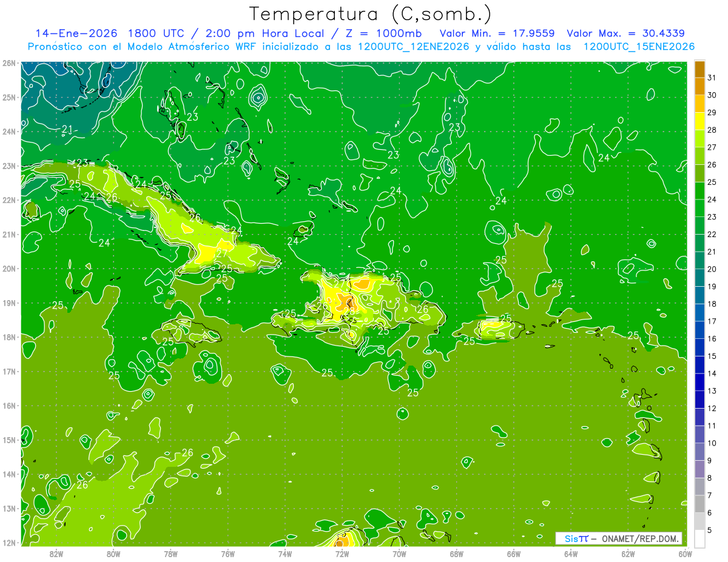Click the green legend swatch between 23 and 24
This screenshot has width=728, height=562.
(x=699, y=208)
